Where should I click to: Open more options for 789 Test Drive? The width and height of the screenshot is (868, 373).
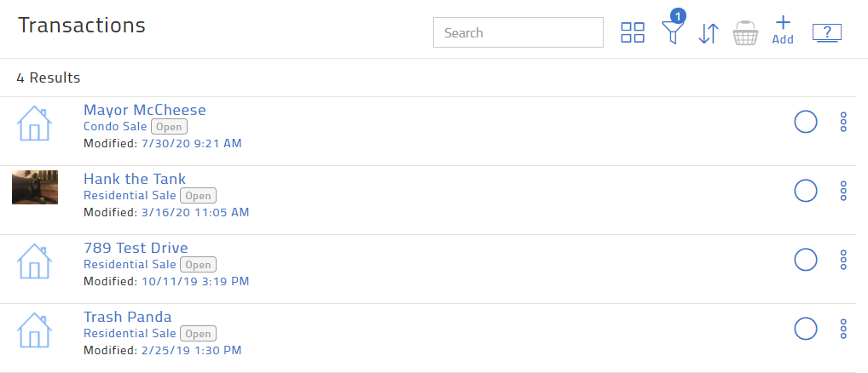point(843,259)
